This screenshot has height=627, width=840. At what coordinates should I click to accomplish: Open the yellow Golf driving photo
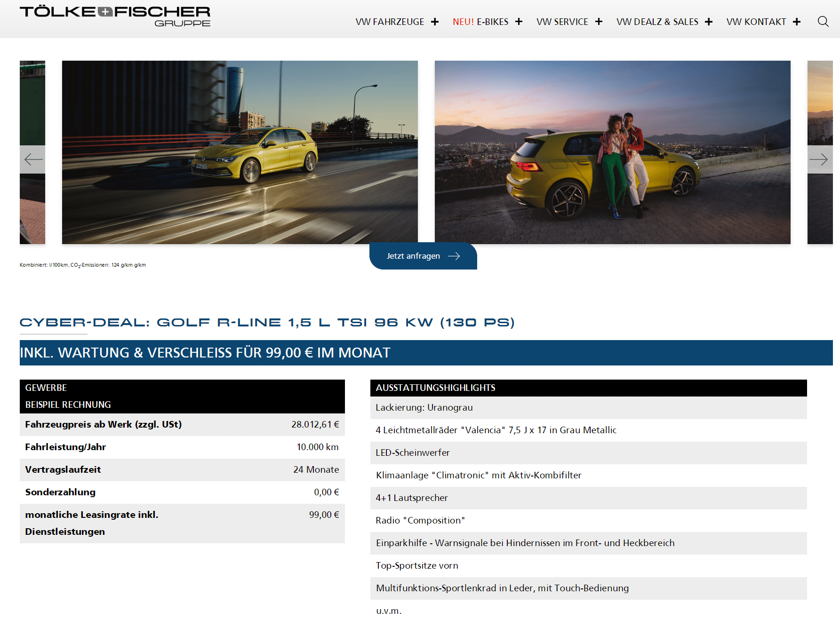pos(240,152)
